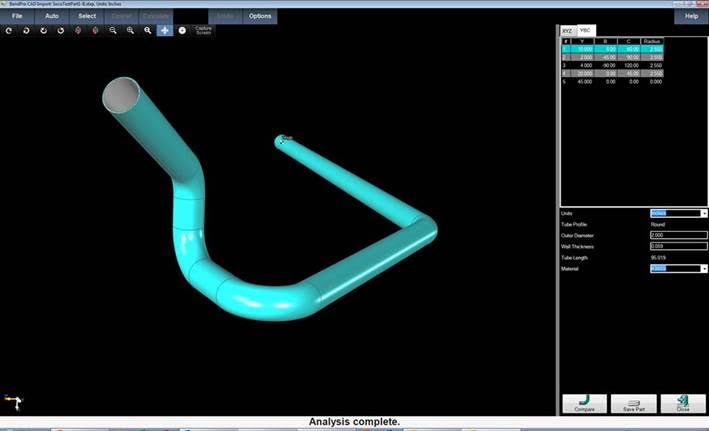Image resolution: width=709 pixels, height=431 pixels.
Task: Click the zoom out magnifier icon
Action: point(113,30)
